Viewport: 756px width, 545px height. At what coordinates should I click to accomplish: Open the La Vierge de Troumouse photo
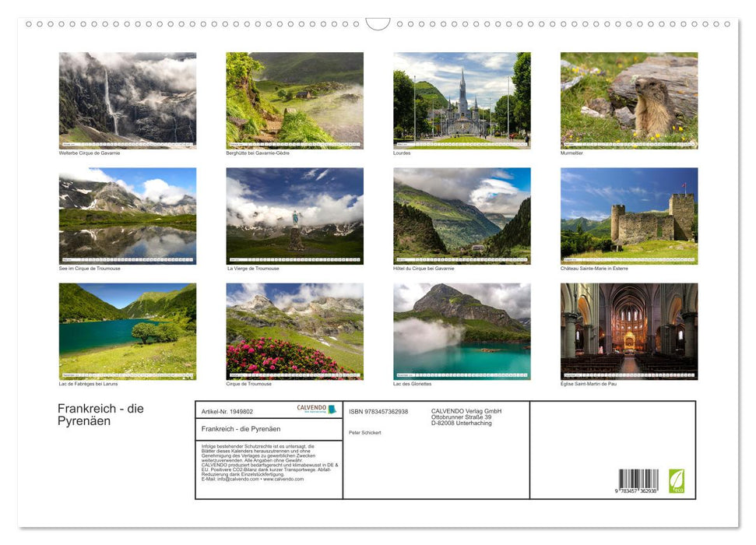[x=294, y=216]
